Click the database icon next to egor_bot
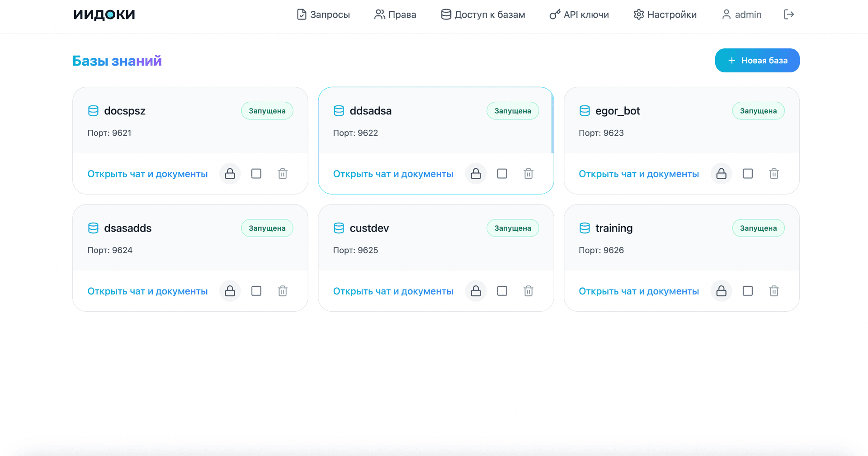The image size is (868, 456). (585, 111)
